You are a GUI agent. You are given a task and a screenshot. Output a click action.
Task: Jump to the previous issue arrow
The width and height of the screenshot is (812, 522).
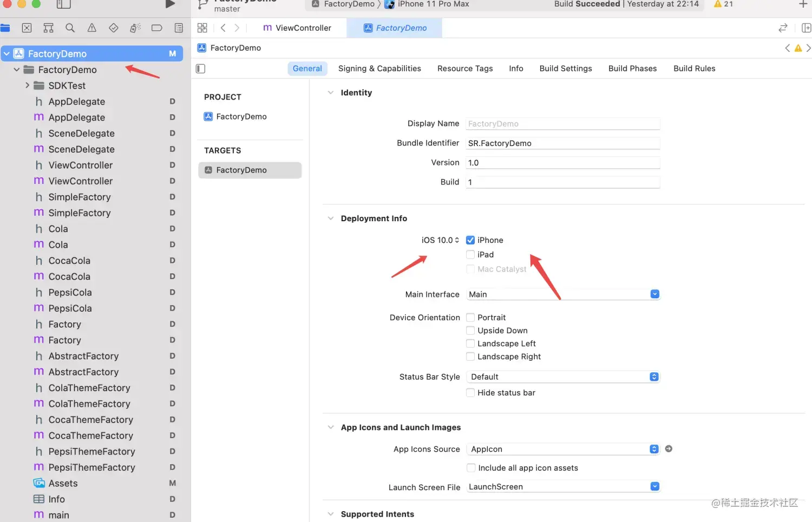787,48
